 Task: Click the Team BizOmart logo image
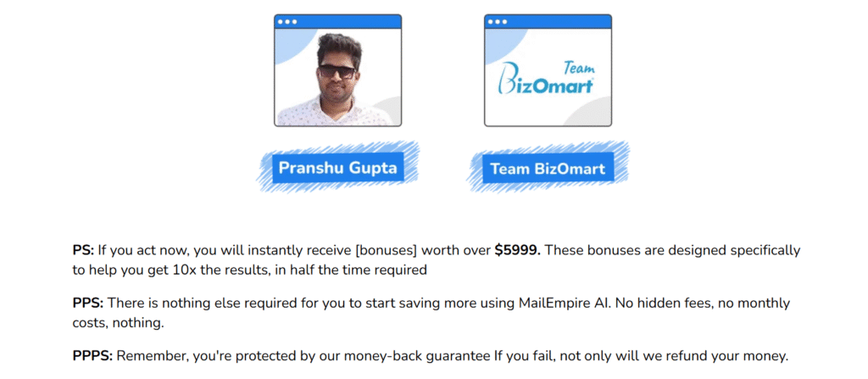click(x=548, y=77)
